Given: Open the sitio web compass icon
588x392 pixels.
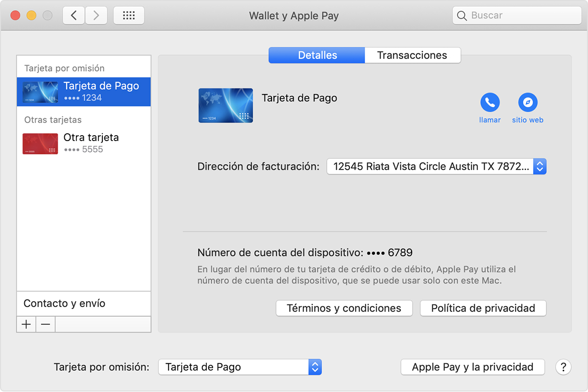Looking at the screenshot, I should [528, 102].
